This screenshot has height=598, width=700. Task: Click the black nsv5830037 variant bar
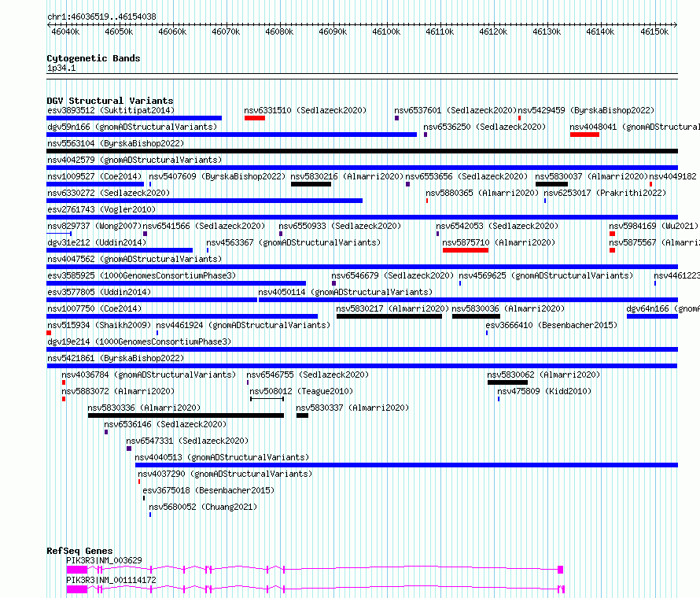[x=551, y=184]
